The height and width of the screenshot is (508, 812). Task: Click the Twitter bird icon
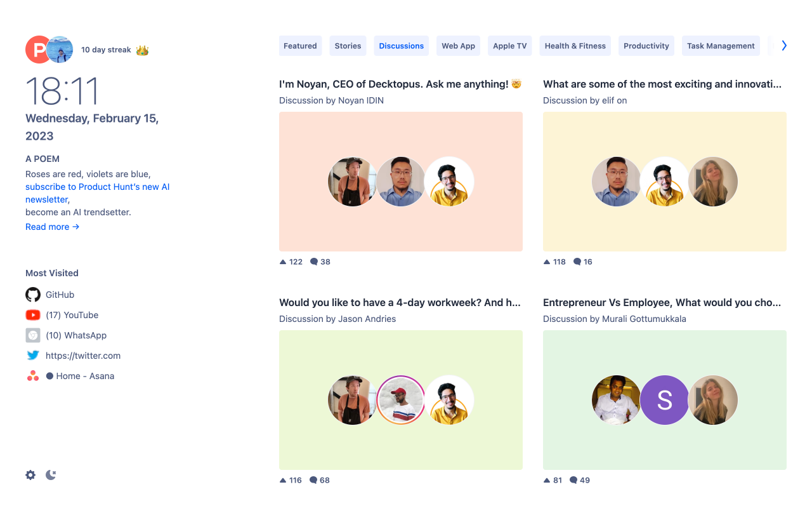[33, 356]
